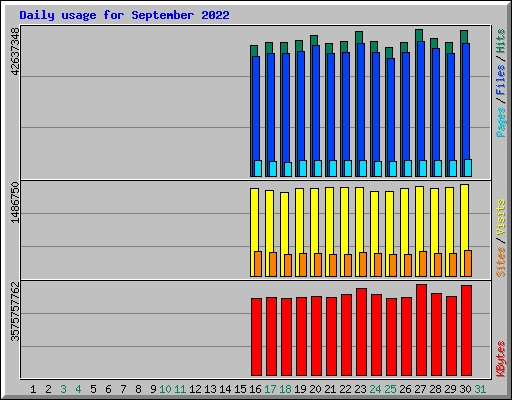The width and height of the screenshot is (512, 400).
Task: Click the 'Files' legend label
Action: pos(501,80)
